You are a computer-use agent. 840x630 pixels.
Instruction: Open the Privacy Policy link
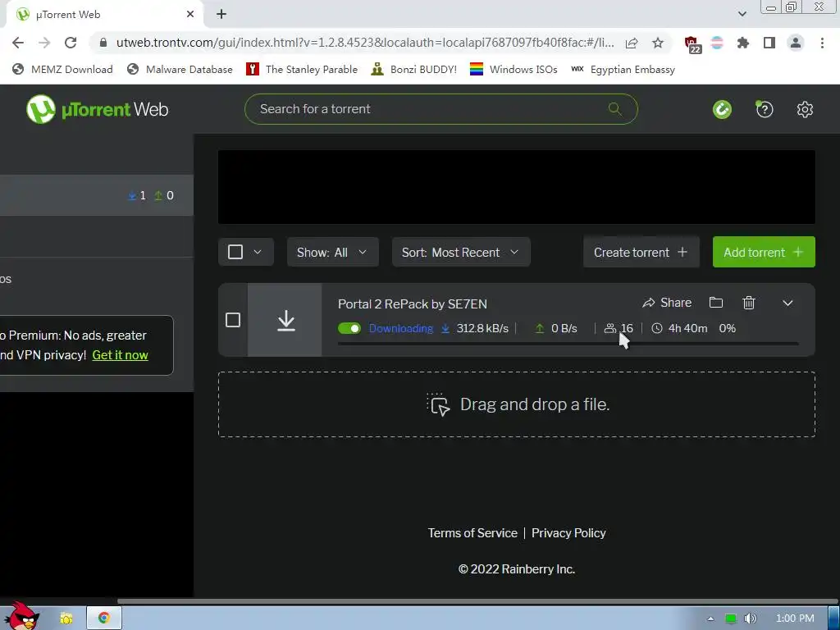(568, 533)
